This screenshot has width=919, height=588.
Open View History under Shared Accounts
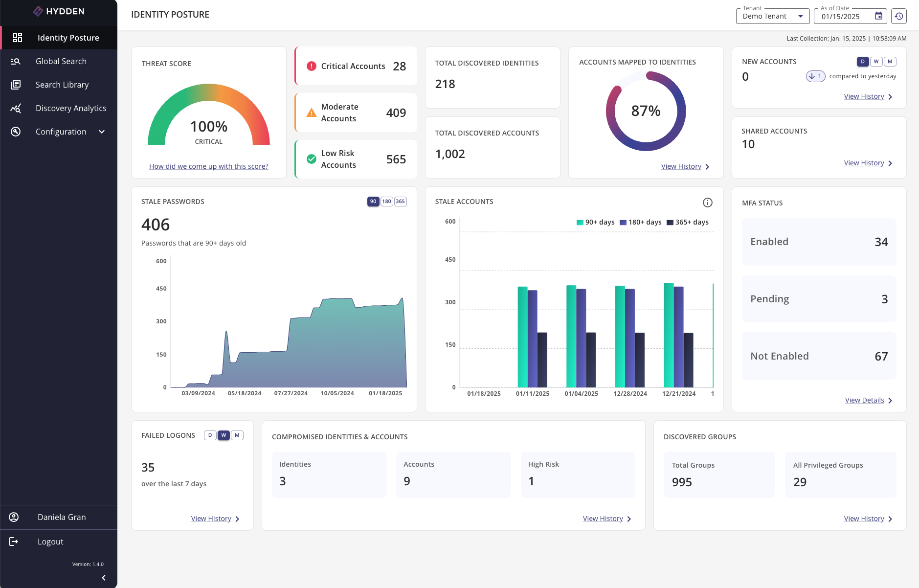pos(864,163)
